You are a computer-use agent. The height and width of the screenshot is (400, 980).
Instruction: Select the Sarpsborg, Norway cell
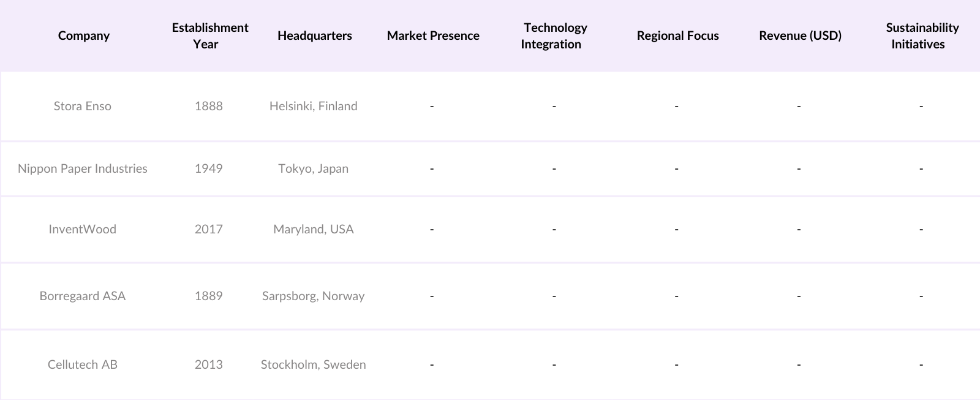coord(313,296)
